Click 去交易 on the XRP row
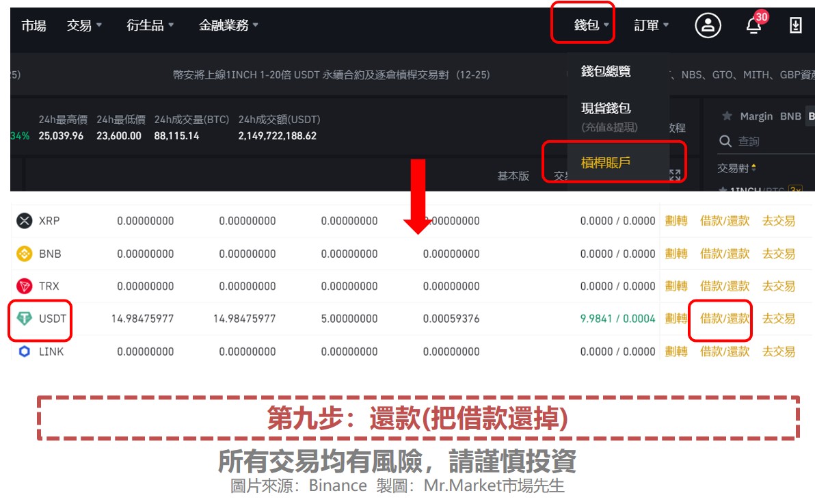The image size is (815, 504). [778, 220]
